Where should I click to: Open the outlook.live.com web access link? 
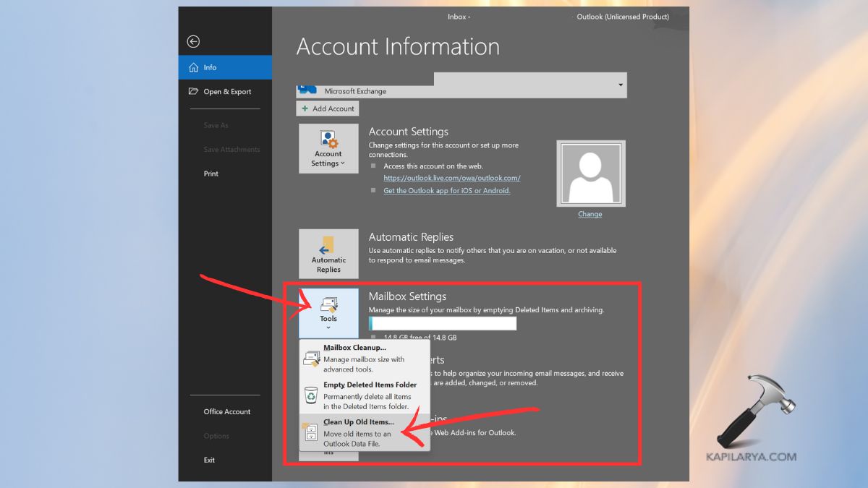pyautogui.click(x=451, y=177)
